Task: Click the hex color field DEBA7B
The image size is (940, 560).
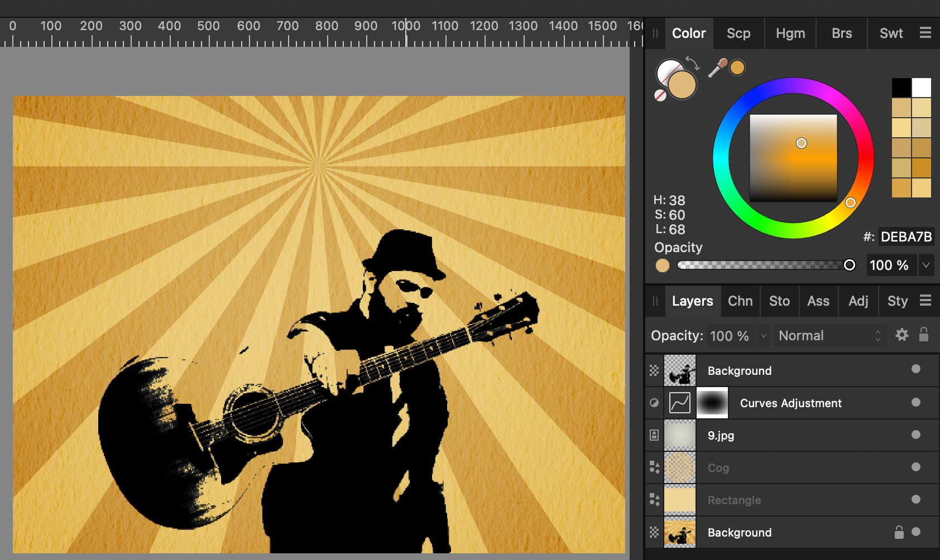Action: pos(906,237)
